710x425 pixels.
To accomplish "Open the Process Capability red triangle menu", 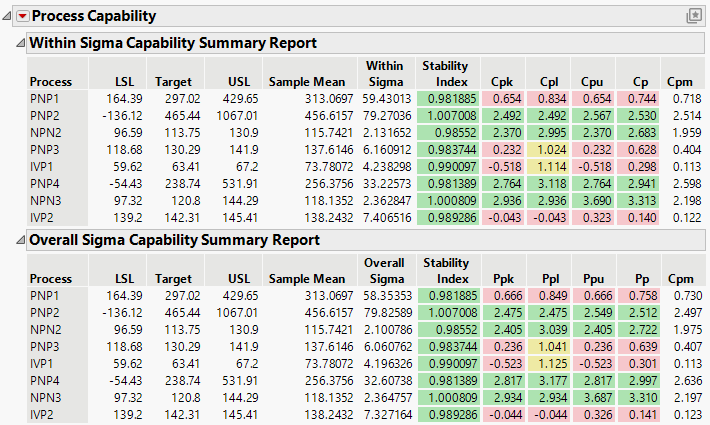I will [x=22, y=16].
